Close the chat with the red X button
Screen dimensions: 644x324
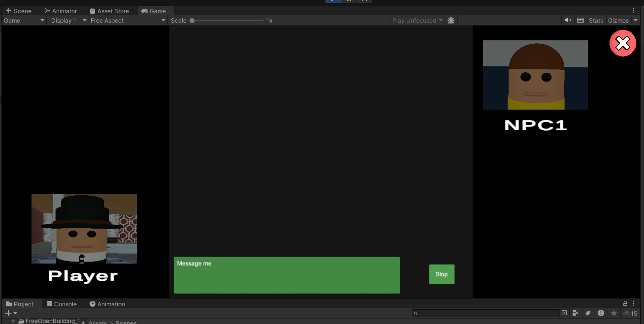tap(623, 43)
